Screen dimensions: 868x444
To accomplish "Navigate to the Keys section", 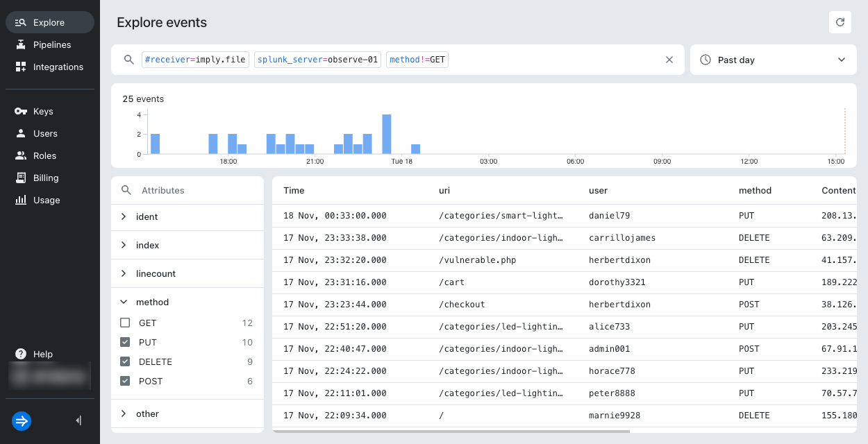I will tap(43, 111).
